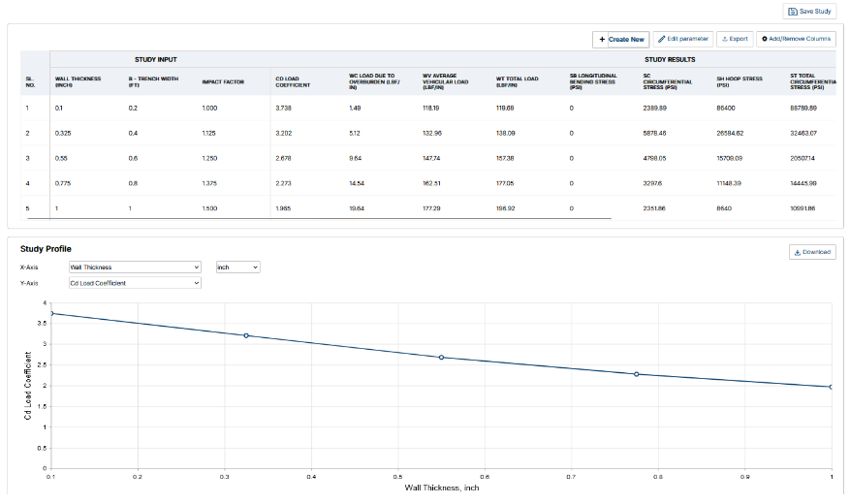Click the cell showing 26584.62
Image resolution: width=850 pixels, height=504 pixels.
tap(730, 134)
